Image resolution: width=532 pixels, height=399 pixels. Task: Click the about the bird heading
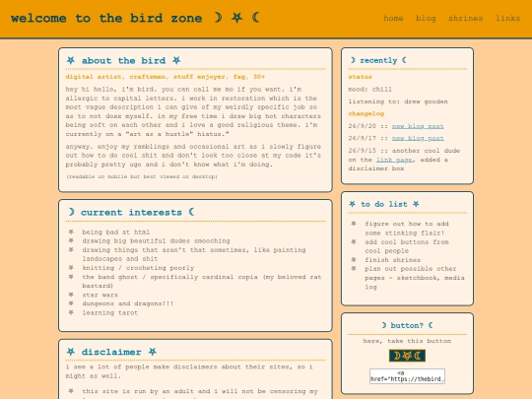tap(123, 61)
